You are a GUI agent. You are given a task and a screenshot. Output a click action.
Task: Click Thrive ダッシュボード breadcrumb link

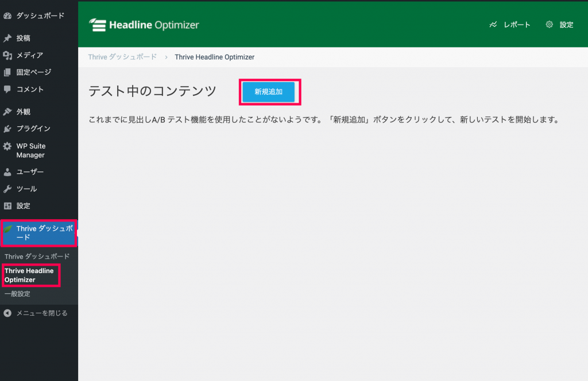(x=122, y=57)
